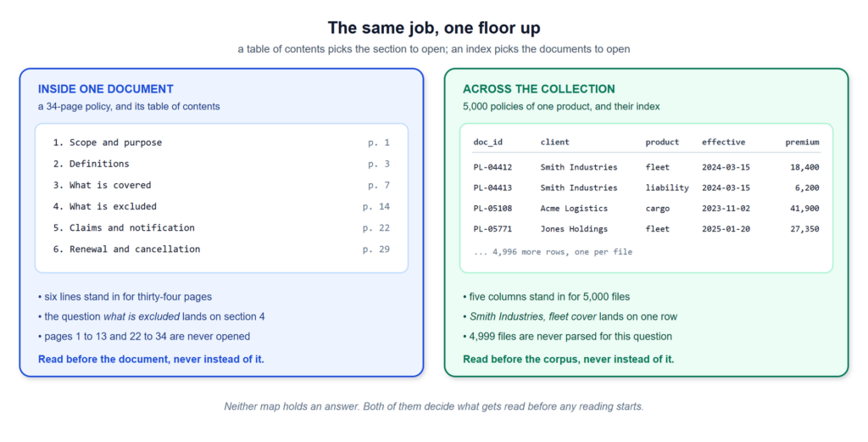Viewport: 868px width, 442px height.
Task: Open the 'What is excluded' section line
Action: coord(221,207)
